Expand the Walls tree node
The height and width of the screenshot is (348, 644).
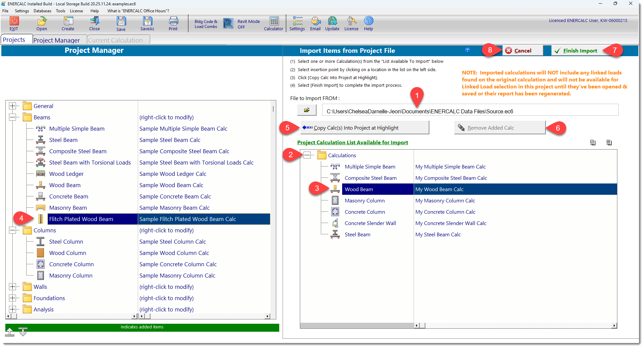13,287
